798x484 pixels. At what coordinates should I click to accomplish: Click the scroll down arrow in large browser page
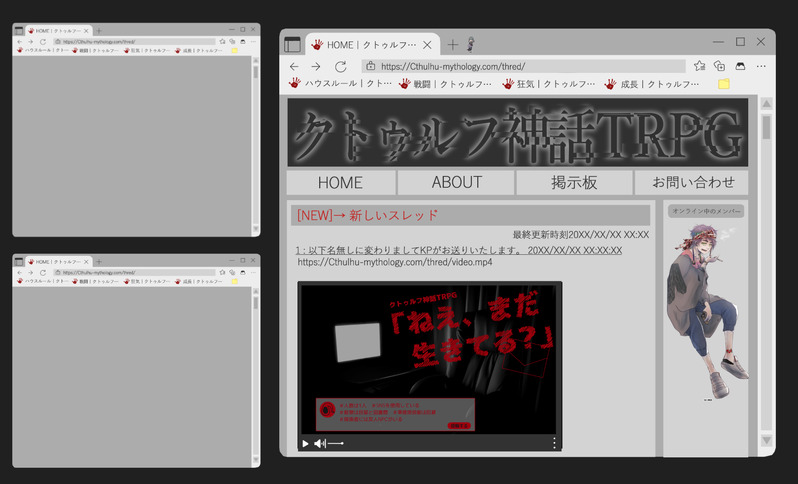pos(766,440)
